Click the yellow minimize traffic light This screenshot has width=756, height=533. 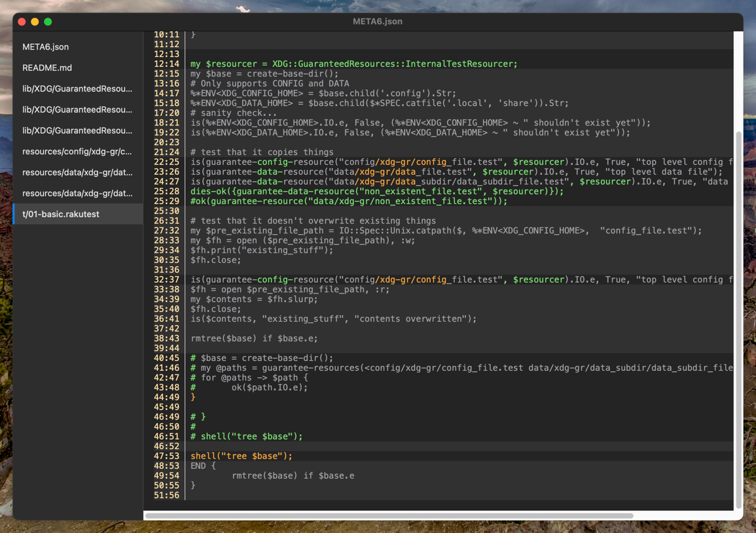pos(34,21)
